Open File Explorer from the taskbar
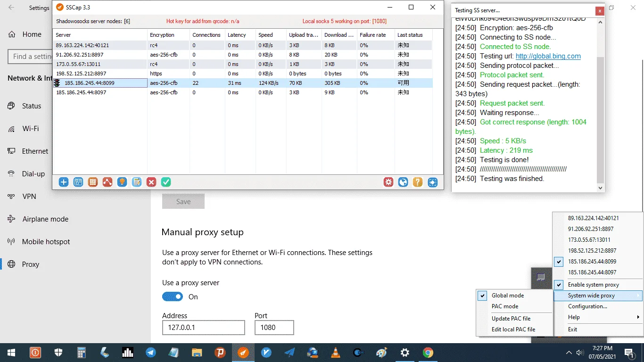Screen dimensions: 644x362 (197, 353)
